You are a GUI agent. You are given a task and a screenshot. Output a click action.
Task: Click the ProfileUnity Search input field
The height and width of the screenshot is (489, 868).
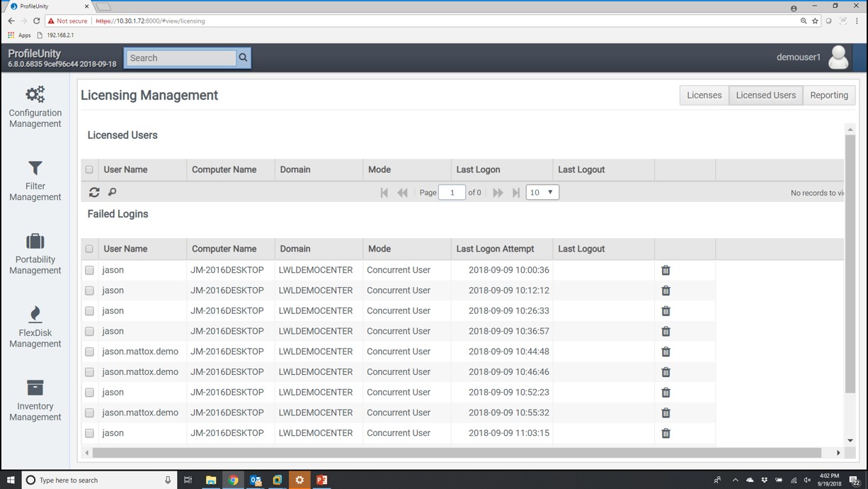181,58
